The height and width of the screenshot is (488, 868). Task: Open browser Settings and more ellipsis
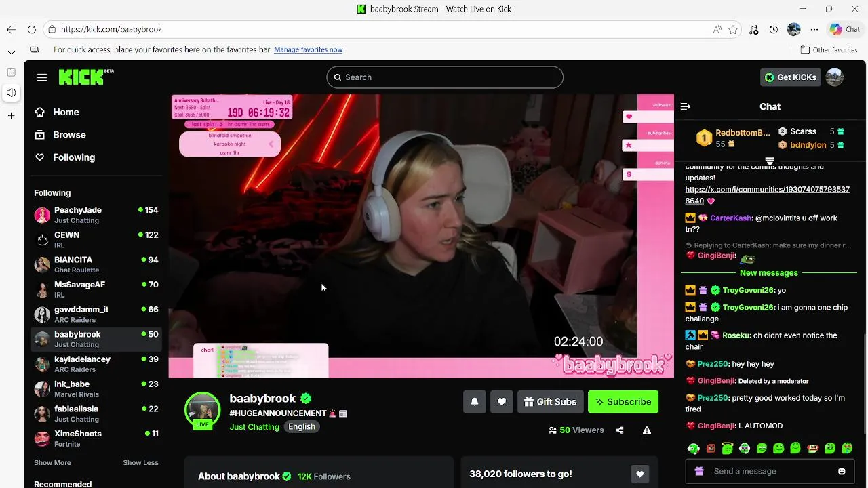(x=814, y=29)
